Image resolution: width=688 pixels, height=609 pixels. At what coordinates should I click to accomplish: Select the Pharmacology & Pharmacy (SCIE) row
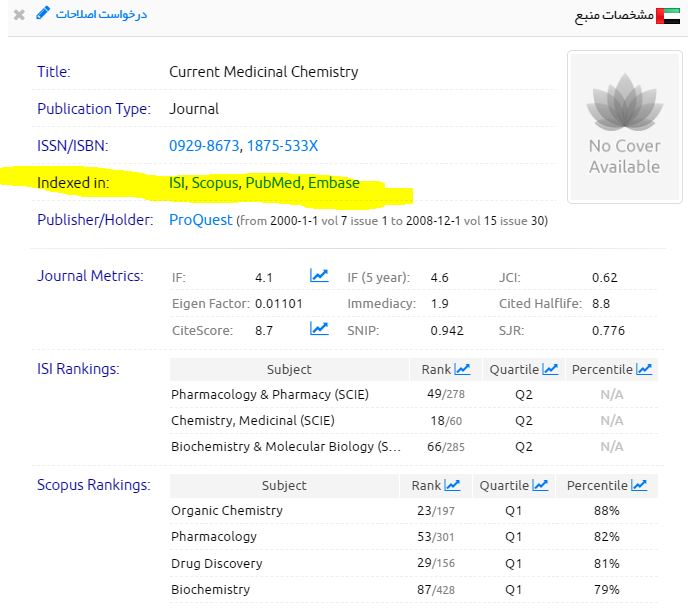pyautogui.click(x=270, y=395)
